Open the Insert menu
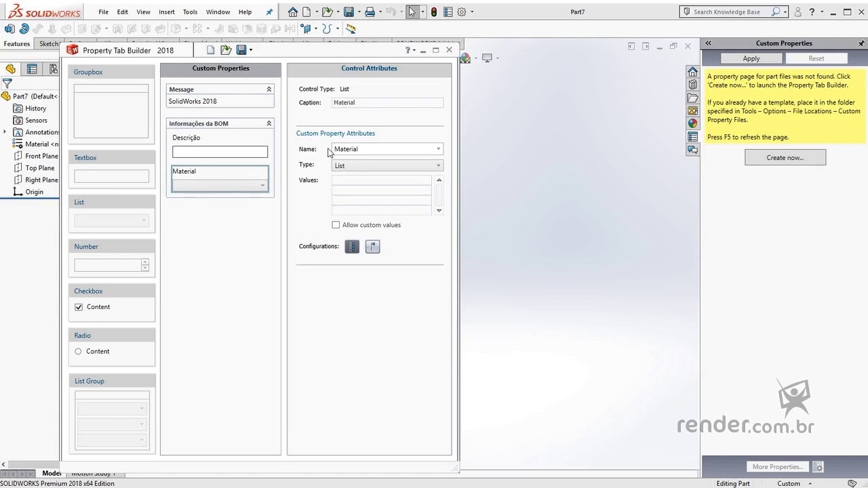 point(166,12)
